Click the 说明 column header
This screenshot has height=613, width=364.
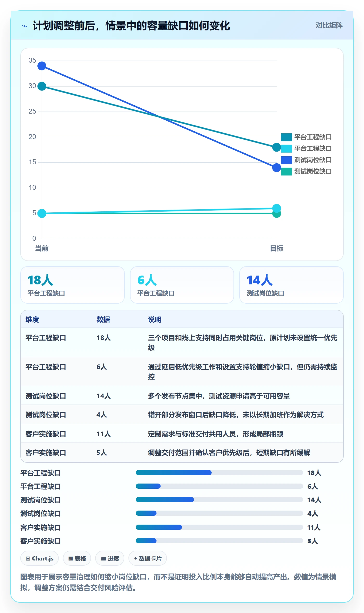[155, 319]
